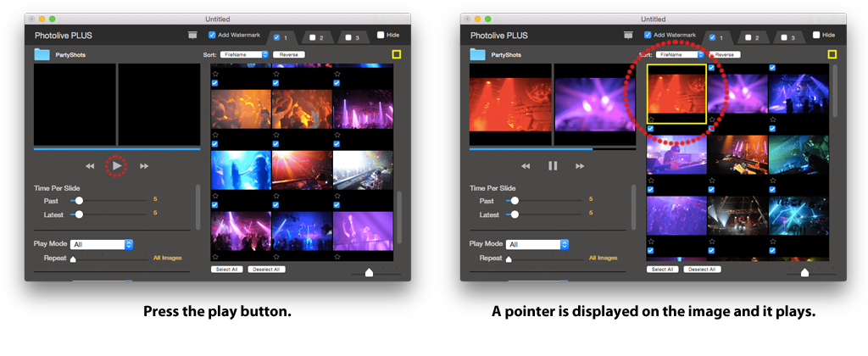Switch to tab 2 in left window
The width and height of the screenshot is (868, 356).
point(317,37)
